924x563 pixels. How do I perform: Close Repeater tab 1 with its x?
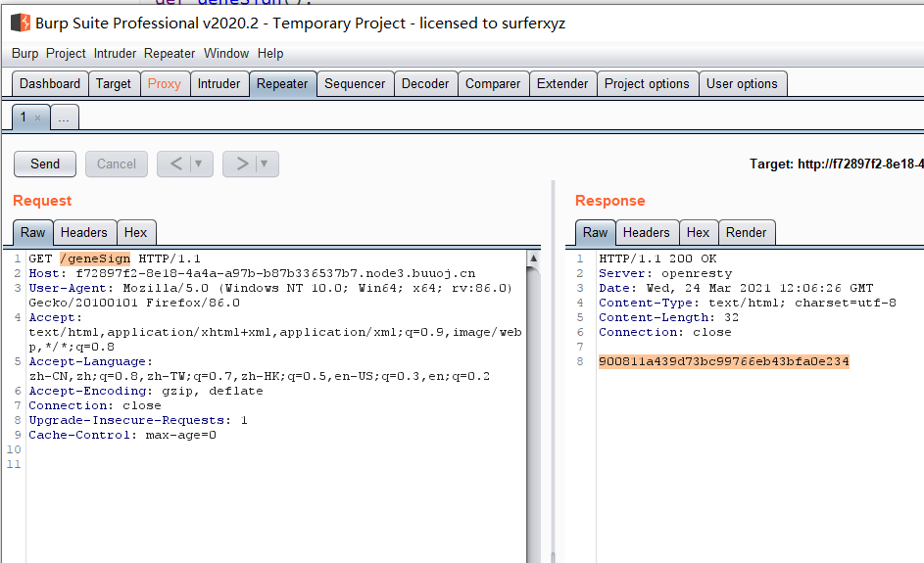(37, 117)
